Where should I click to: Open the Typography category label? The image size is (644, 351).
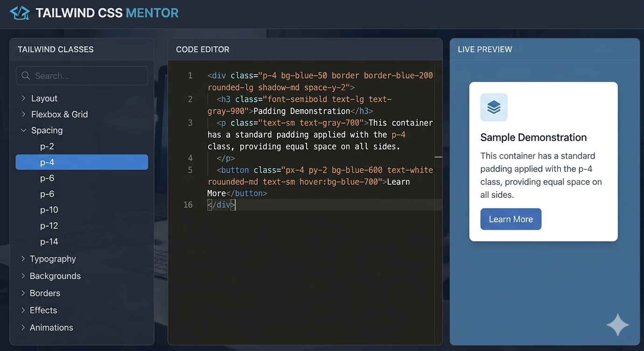(53, 259)
